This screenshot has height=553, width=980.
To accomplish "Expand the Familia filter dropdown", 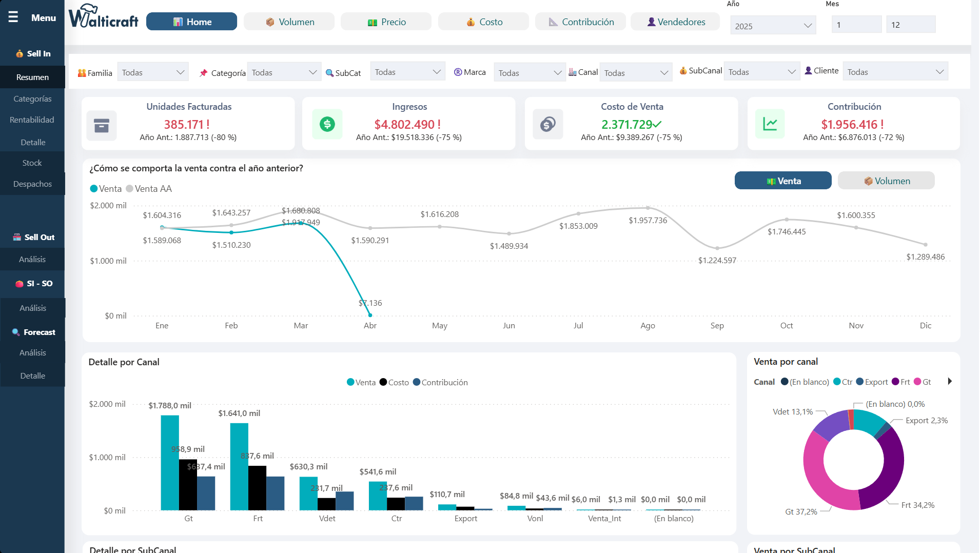I will tap(152, 71).
